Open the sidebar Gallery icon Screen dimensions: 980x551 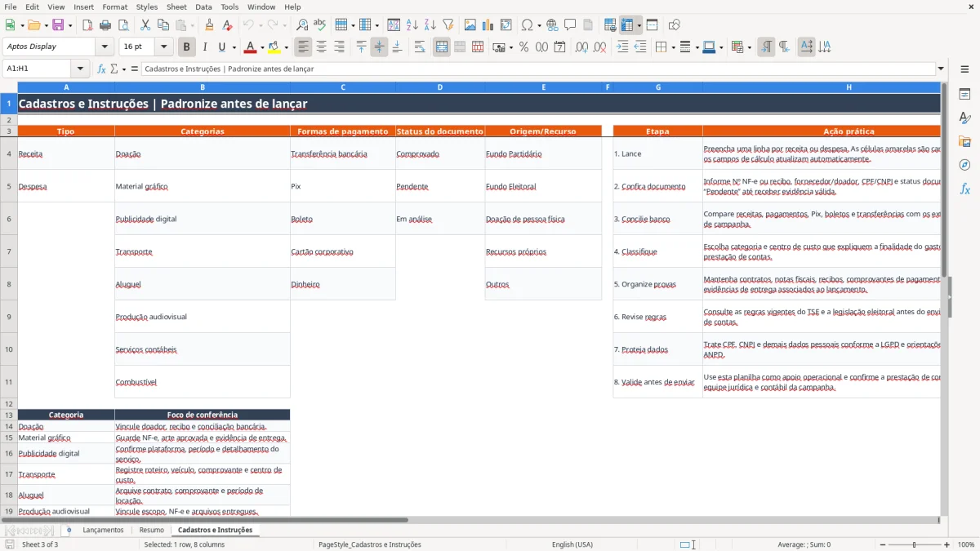[x=964, y=142]
